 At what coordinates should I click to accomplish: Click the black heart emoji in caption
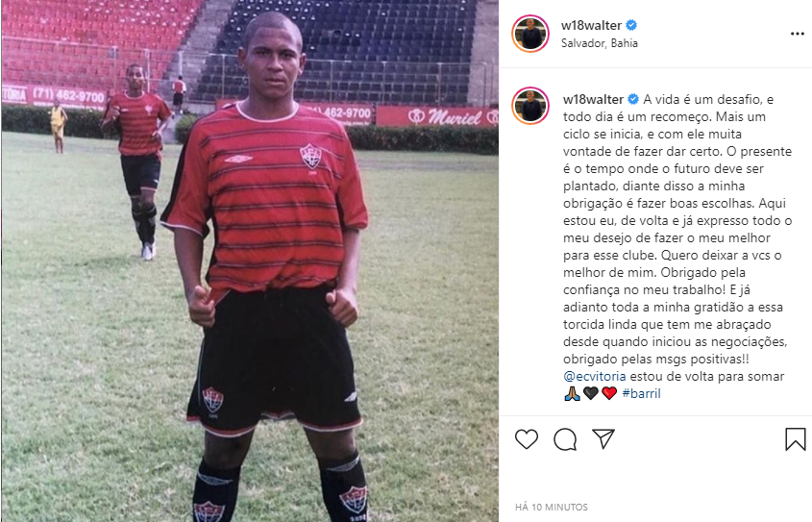coord(590,393)
